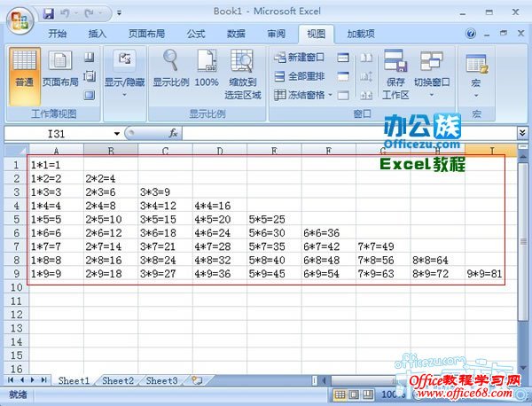Open Switch Windows (切换窗口) dropdown

click(432, 74)
